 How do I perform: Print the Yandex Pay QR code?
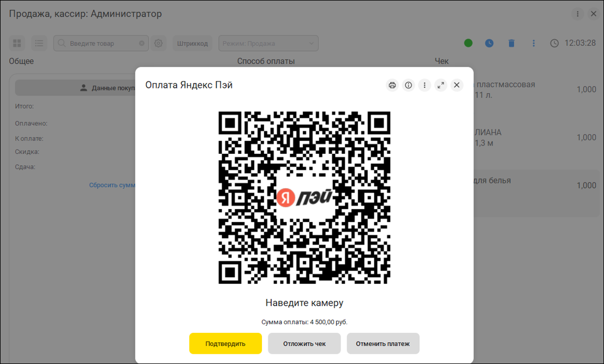click(x=392, y=85)
